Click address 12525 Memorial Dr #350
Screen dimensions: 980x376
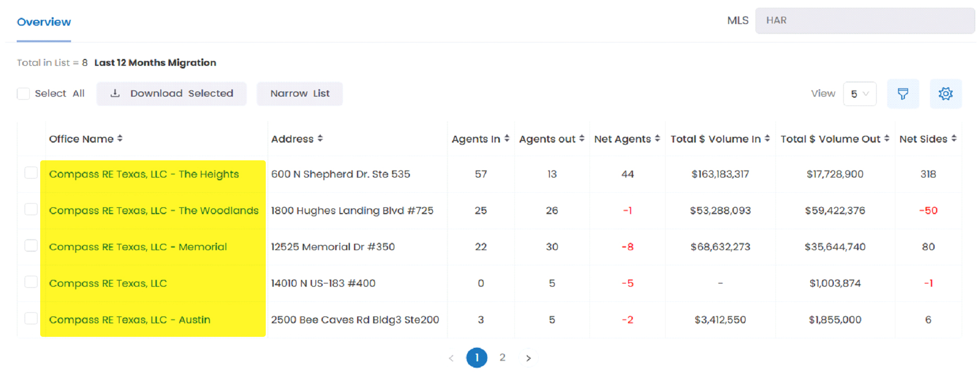pyautogui.click(x=333, y=246)
